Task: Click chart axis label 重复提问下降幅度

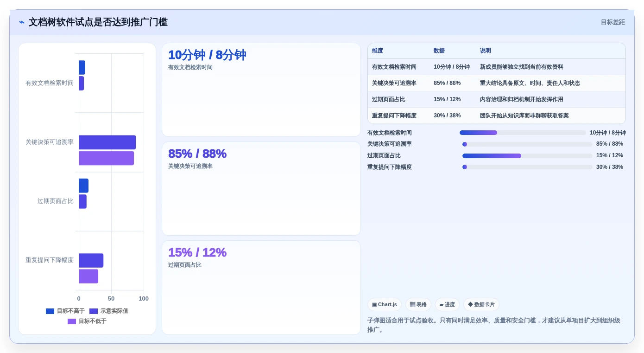Action: click(x=50, y=260)
